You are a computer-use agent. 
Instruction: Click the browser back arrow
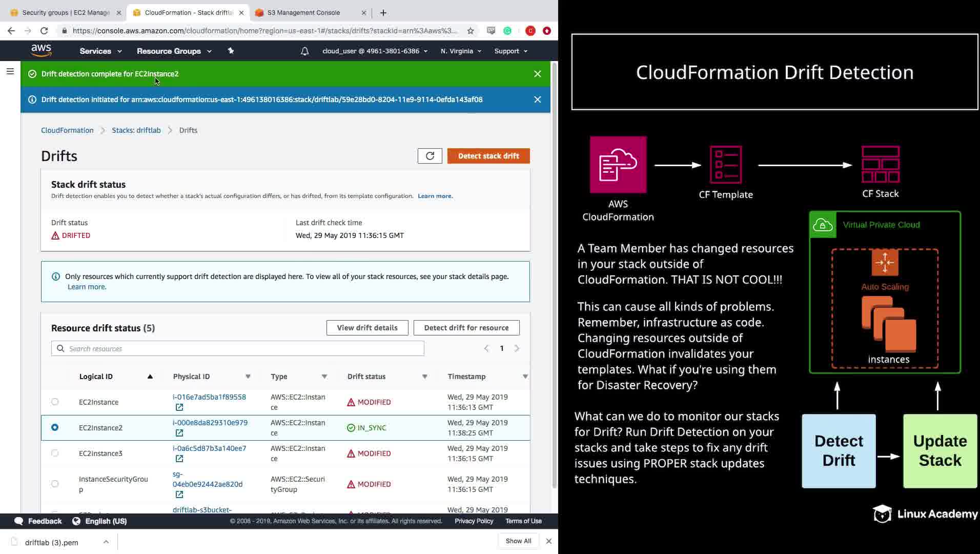[11, 31]
